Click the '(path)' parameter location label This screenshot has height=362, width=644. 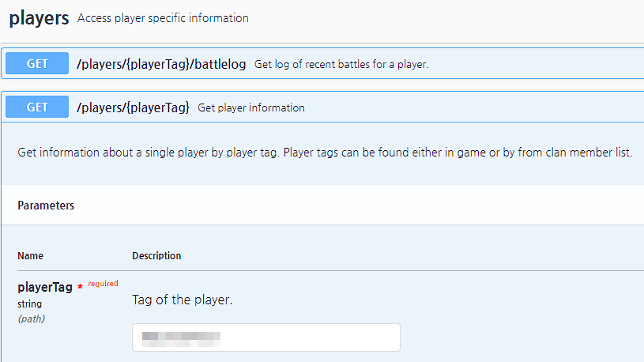[x=31, y=319]
